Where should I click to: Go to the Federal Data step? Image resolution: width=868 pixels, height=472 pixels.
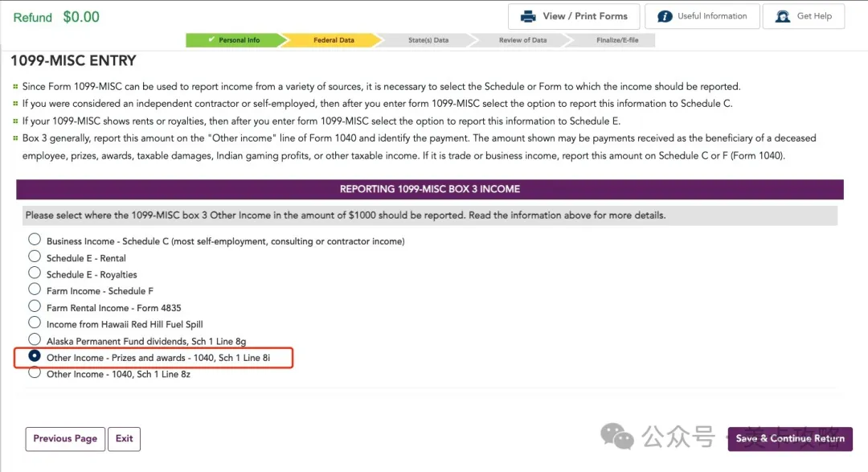click(x=333, y=40)
